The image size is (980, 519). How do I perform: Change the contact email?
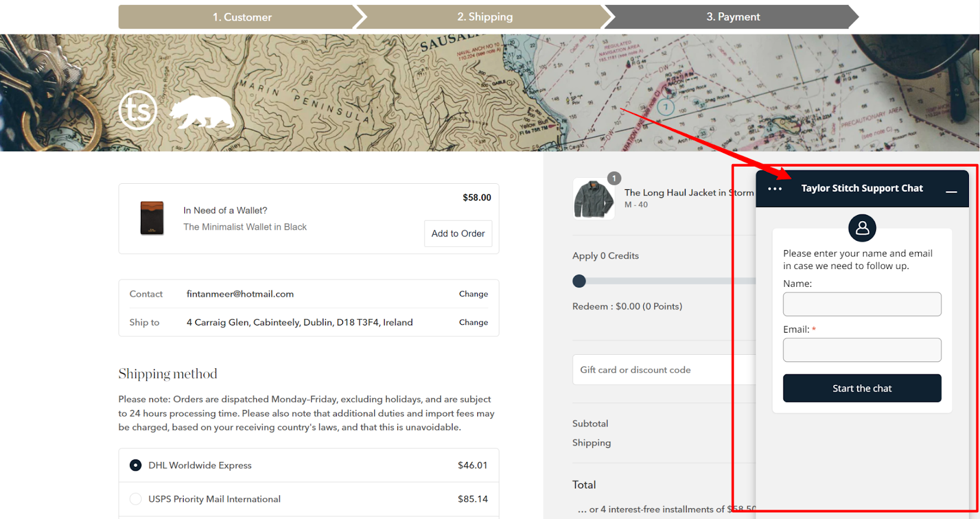(x=473, y=294)
